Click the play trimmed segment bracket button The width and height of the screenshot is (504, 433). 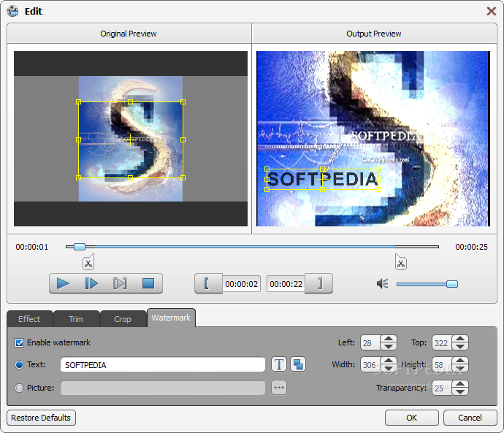click(120, 283)
